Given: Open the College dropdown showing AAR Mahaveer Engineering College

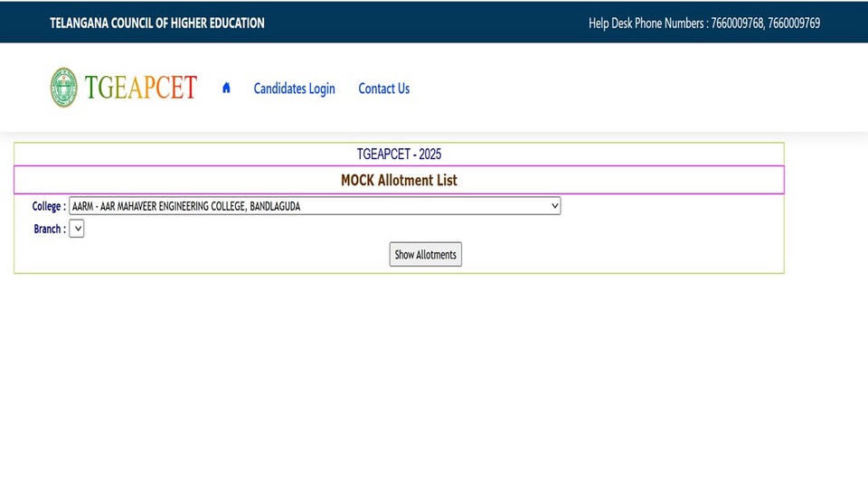Looking at the screenshot, I should pos(315,206).
